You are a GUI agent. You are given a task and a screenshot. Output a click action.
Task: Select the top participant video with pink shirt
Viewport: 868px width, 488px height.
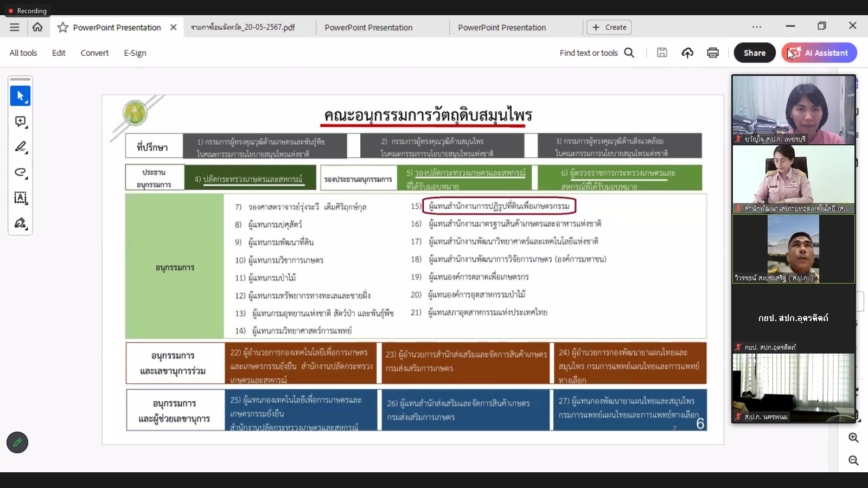(793, 110)
